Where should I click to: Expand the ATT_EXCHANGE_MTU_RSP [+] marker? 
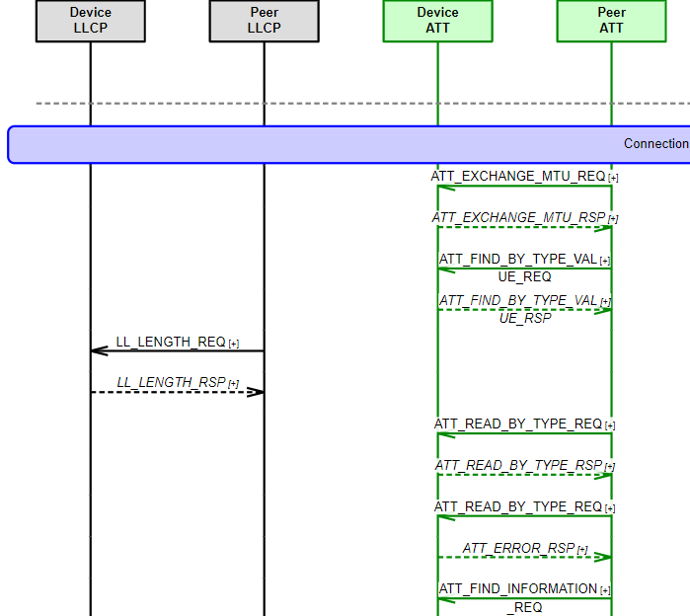pos(613,219)
